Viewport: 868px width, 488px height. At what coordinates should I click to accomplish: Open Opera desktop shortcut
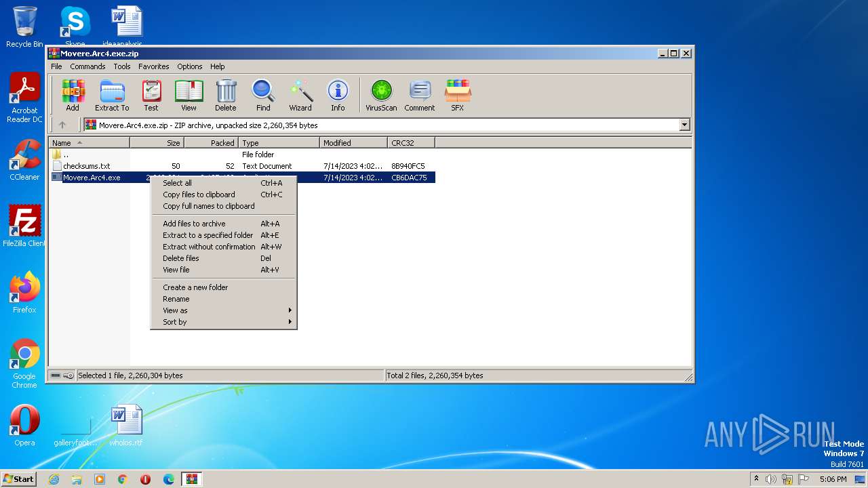(24, 426)
